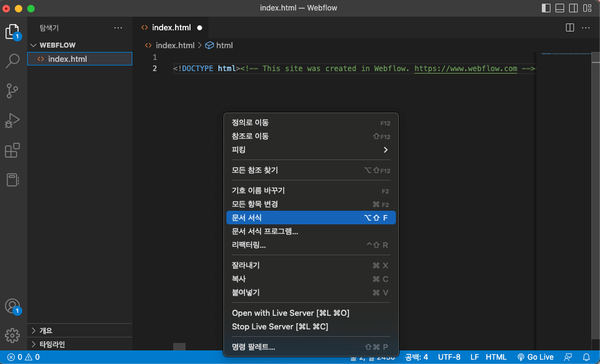Change indentation via 공백: 4
This screenshot has height=364, width=600.
[x=416, y=357]
